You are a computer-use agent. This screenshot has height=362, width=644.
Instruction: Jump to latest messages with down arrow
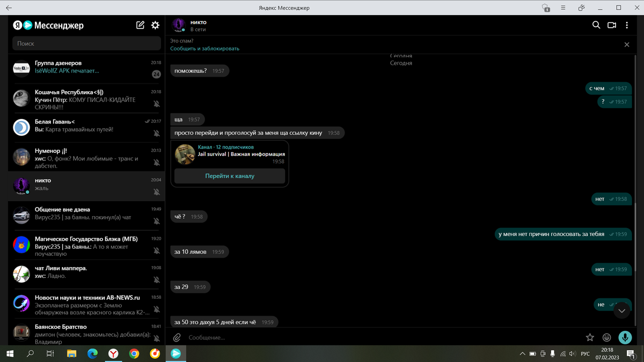[621, 311]
